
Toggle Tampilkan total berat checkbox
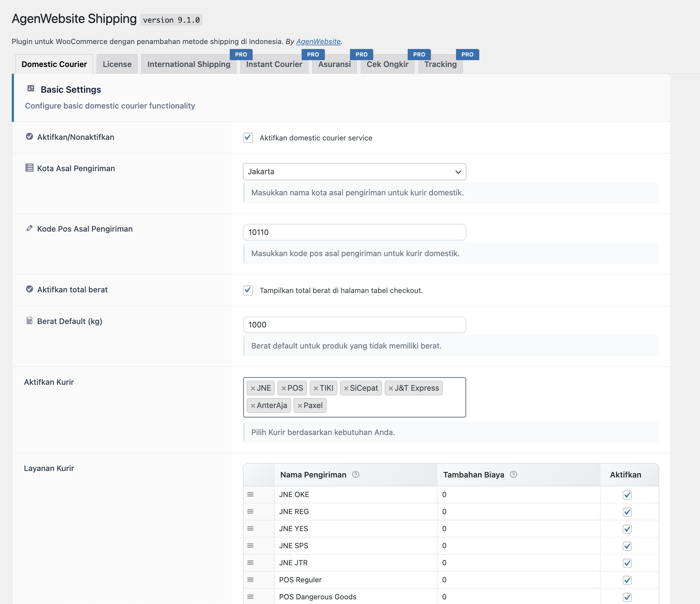pyautogui.click(x=248, y=291)
